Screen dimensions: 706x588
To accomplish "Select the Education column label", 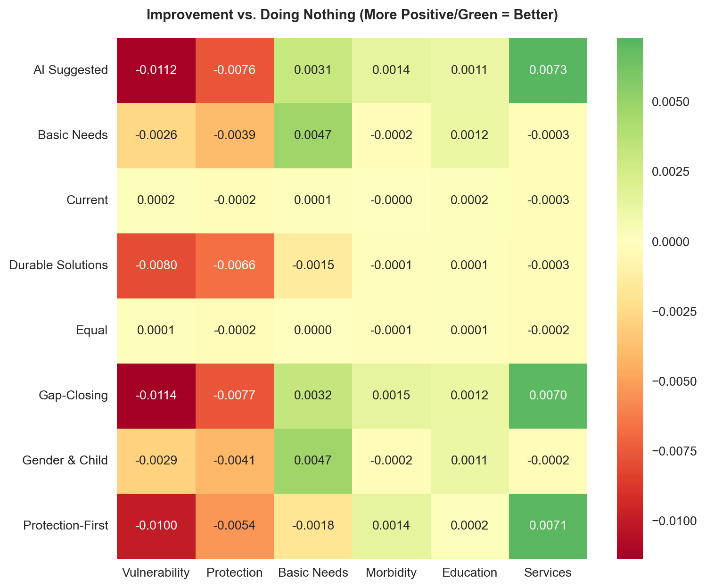I will [x=469, y=572].
